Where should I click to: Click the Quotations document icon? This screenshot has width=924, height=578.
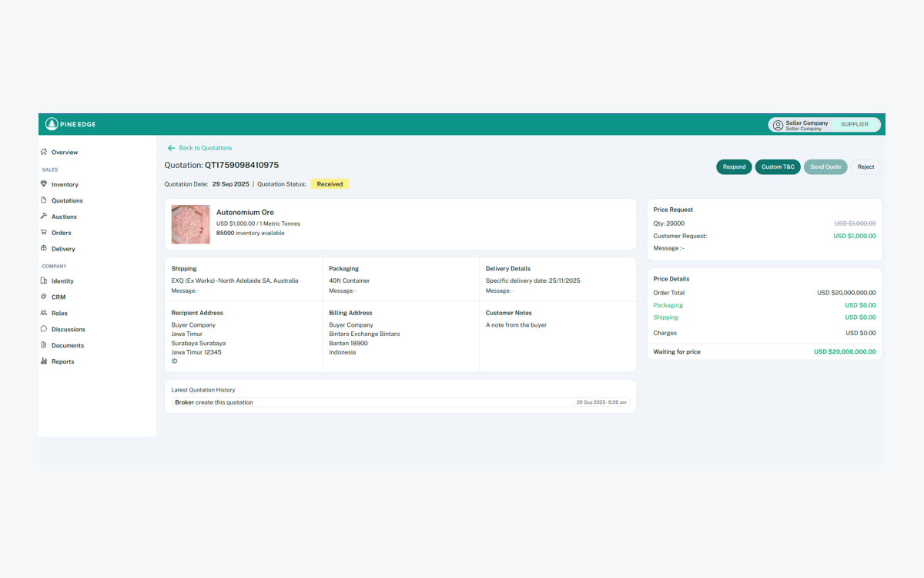[x=44, y=200]
